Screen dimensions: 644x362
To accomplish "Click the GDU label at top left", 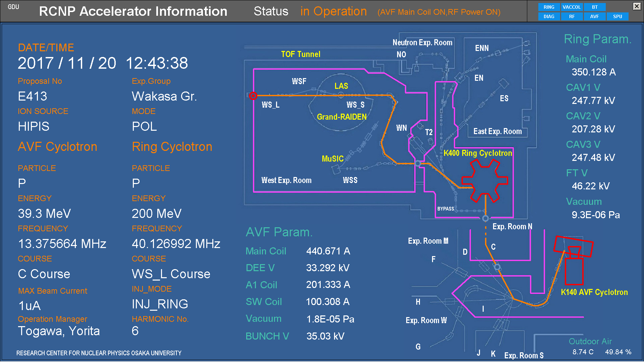I will click(x=13, y=7).
